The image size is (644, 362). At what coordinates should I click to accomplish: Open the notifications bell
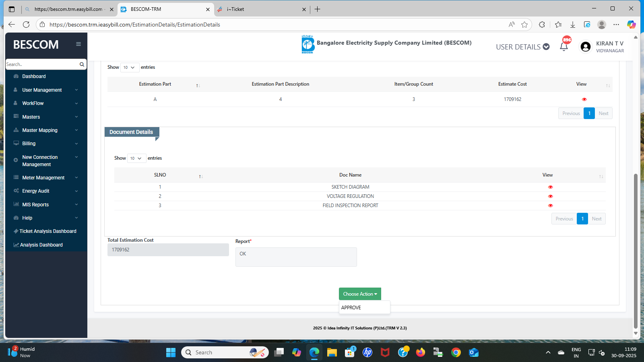564,47
